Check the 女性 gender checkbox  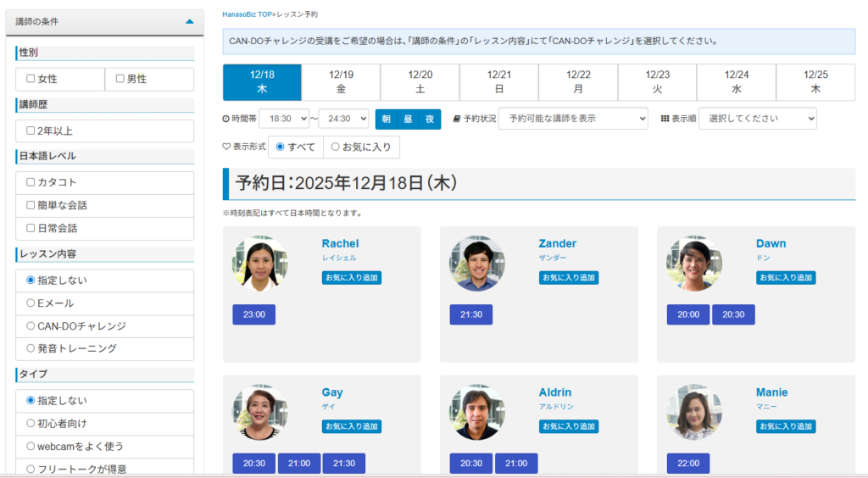pos(31,79)
